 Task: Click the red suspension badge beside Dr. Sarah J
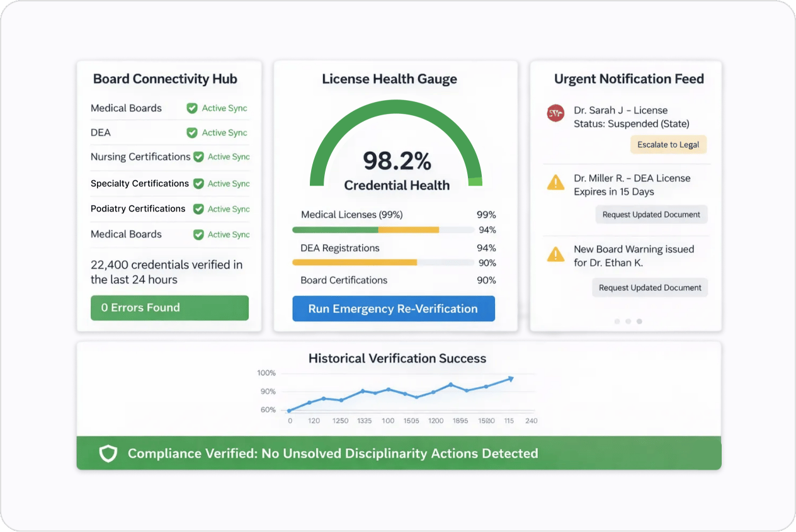(555, 113)
